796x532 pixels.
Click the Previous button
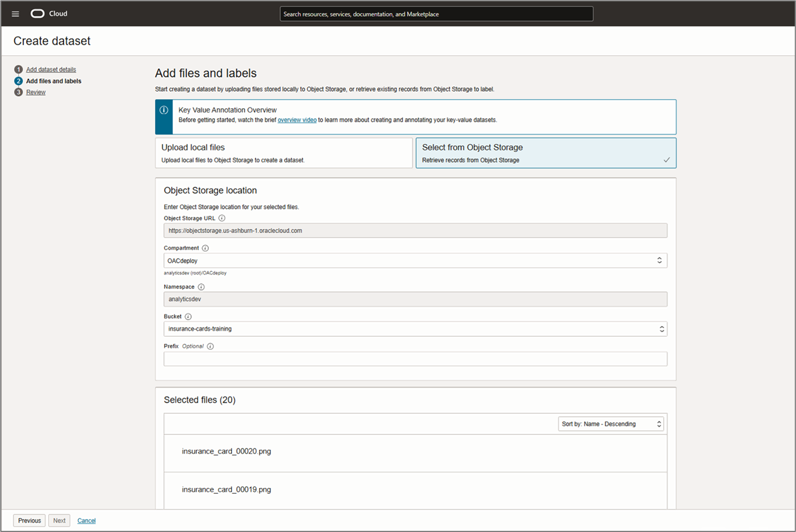tap(29, 520)
